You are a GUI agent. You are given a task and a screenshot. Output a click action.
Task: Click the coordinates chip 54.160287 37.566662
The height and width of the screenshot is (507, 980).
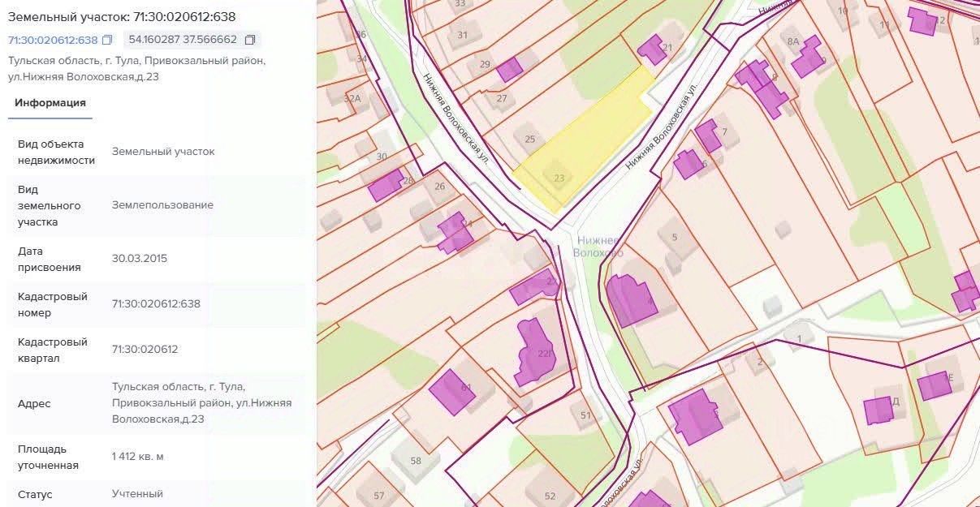tap(192, 40)
